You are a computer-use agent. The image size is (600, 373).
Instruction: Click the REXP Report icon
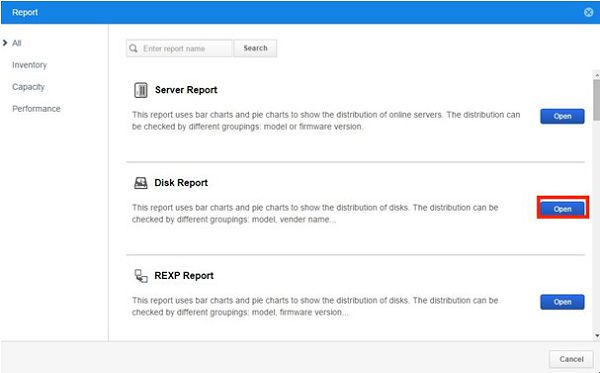point(141,275)
